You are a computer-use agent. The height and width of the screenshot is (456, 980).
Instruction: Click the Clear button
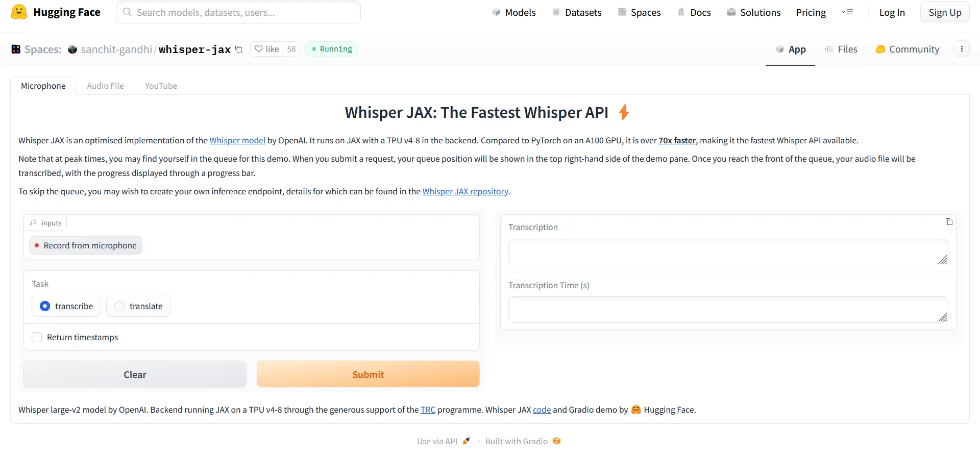[135, 374]
